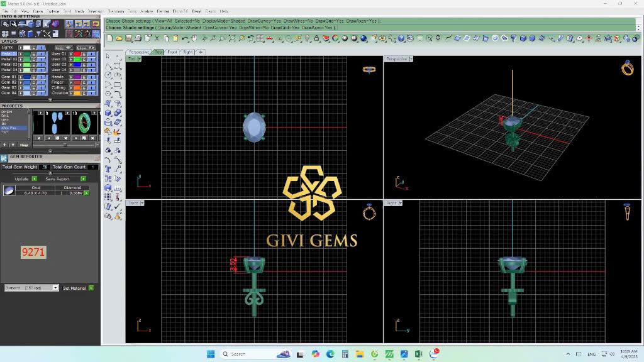Open the Top viewport title dropdown

tap(139, 59)
